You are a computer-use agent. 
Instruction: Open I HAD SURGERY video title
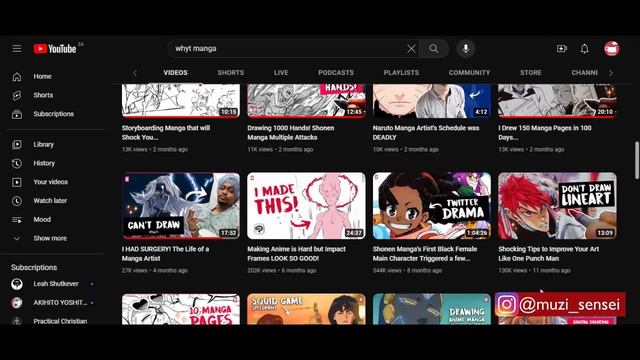(x=165, y=253)
